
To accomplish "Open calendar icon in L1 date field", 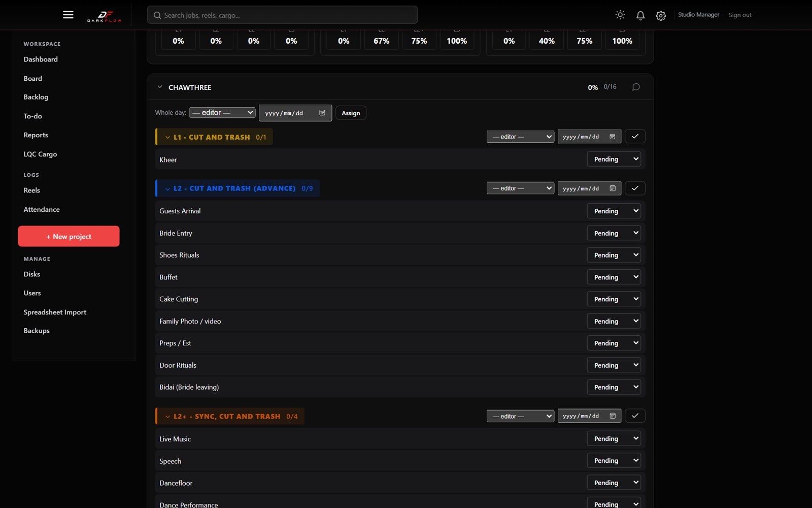I will pyautogui.click(x=613, y=137).
